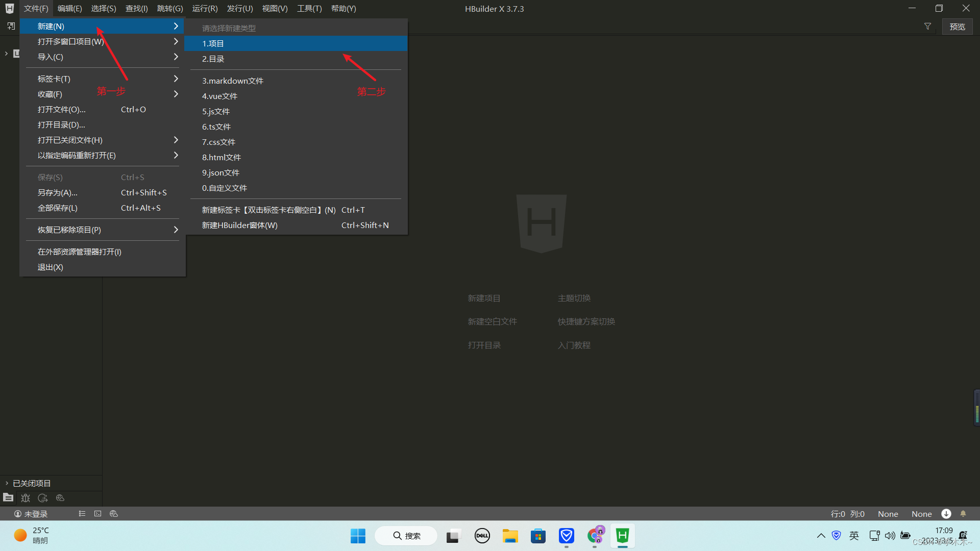The height and width of the screenshot is (551, 980).
Task: Click the filter funnel icon
Action: click(x=927, y=27)
